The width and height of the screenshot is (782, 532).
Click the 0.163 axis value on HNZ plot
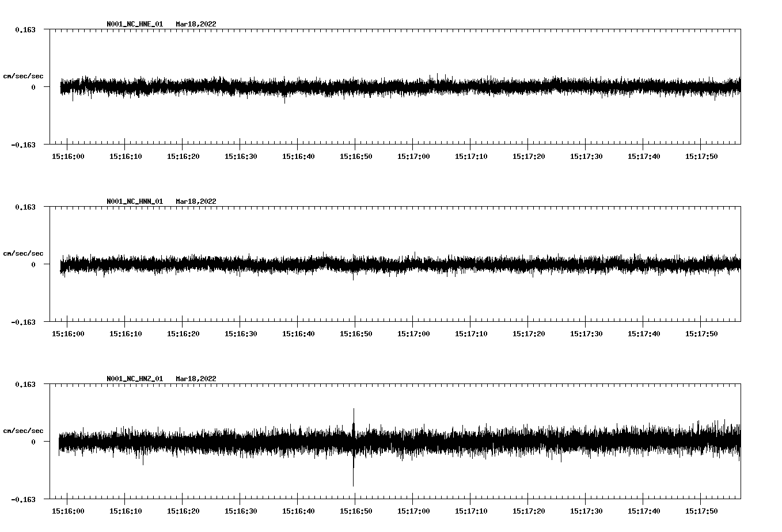tap(25, 384)
